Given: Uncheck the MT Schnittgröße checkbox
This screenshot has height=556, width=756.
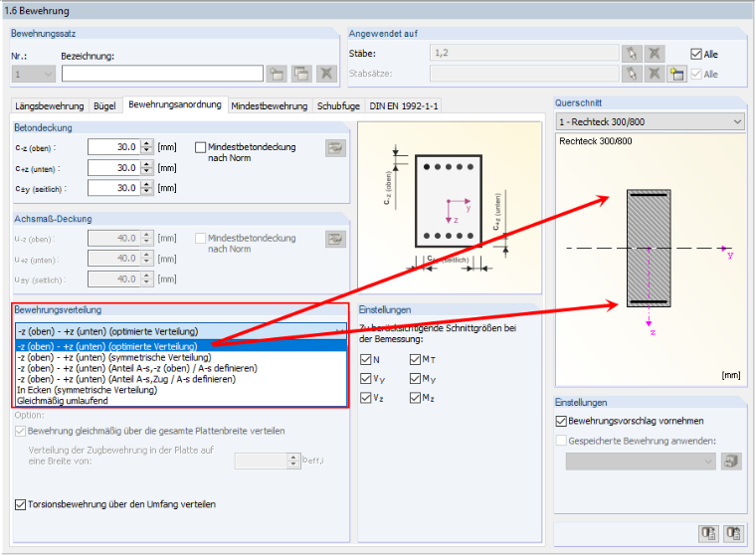Looking at the screenshot, I should pos(415,359).
